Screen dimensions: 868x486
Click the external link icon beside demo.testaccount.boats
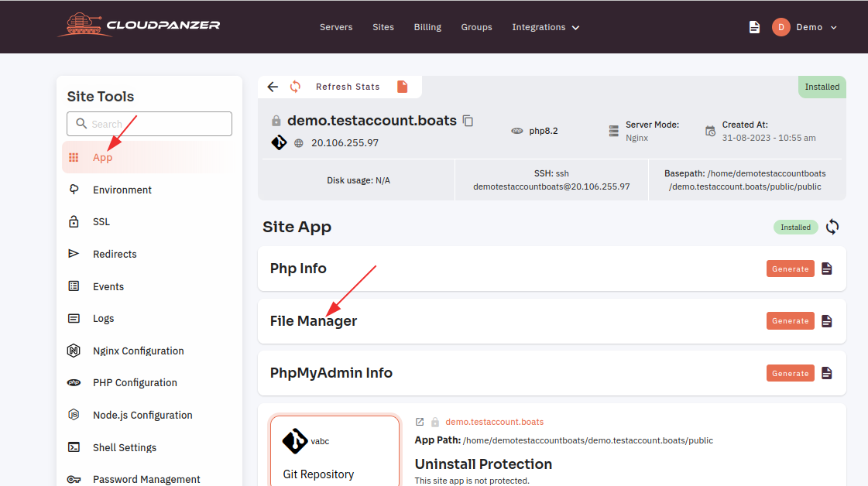pos(420,422)
